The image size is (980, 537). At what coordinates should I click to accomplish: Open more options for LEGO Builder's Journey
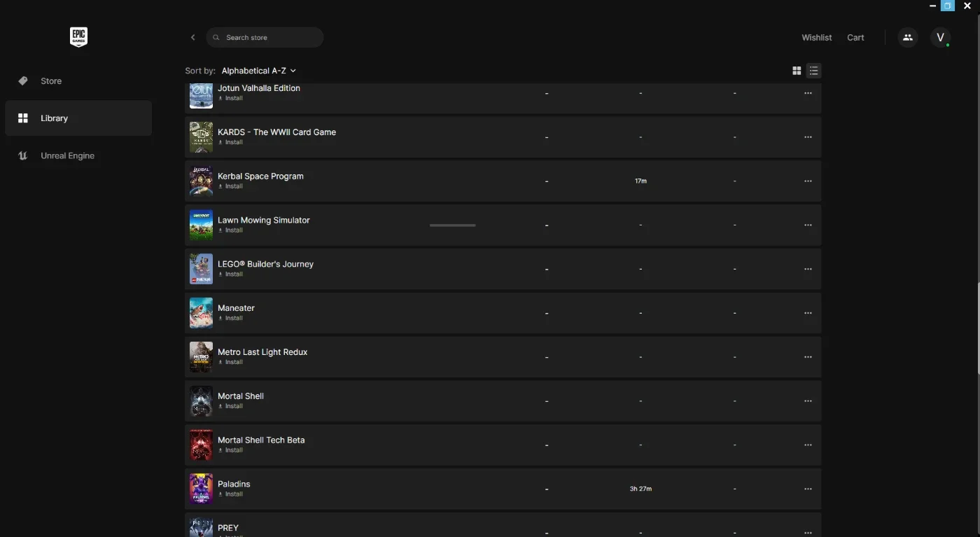pos(808,269)
